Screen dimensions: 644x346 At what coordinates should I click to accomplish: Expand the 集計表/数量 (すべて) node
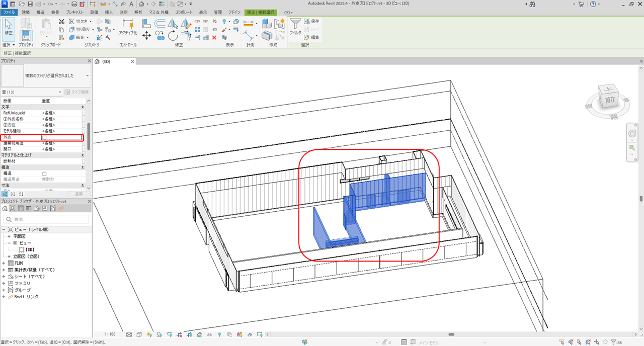[4, 270]
